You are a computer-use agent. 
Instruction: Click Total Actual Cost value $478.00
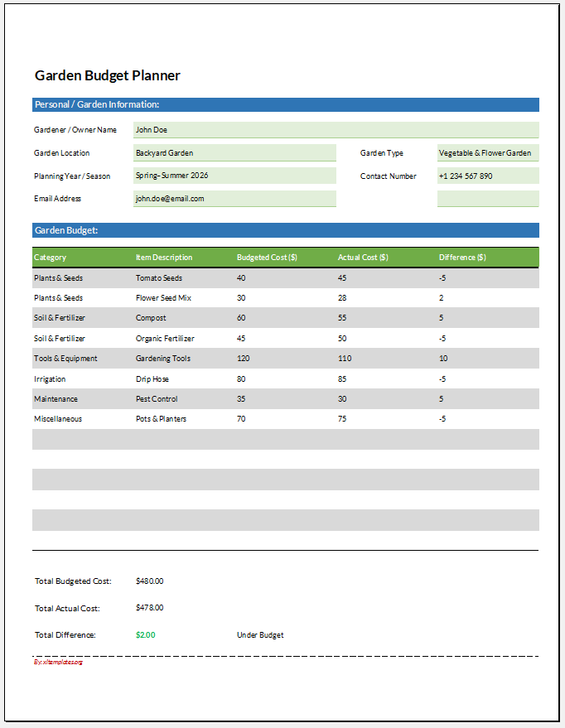(x=149, y=608)
